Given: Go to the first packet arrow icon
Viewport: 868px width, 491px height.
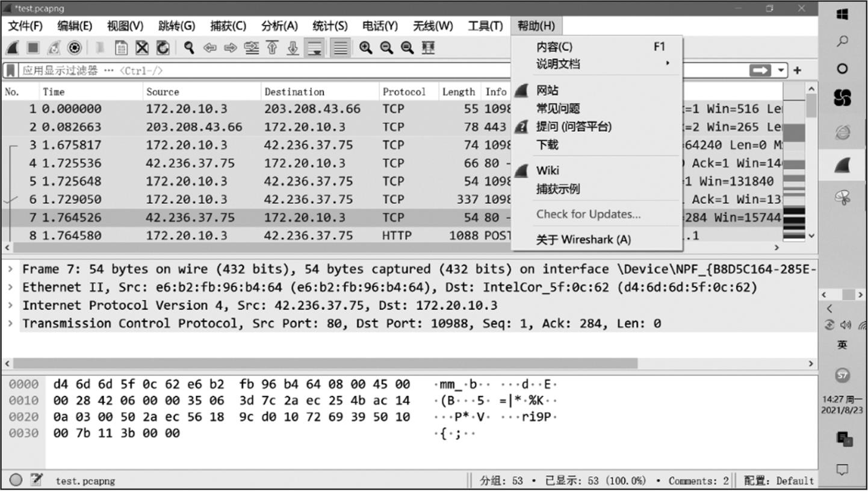Looking at the screenshot, I should [x=272, y=48].
